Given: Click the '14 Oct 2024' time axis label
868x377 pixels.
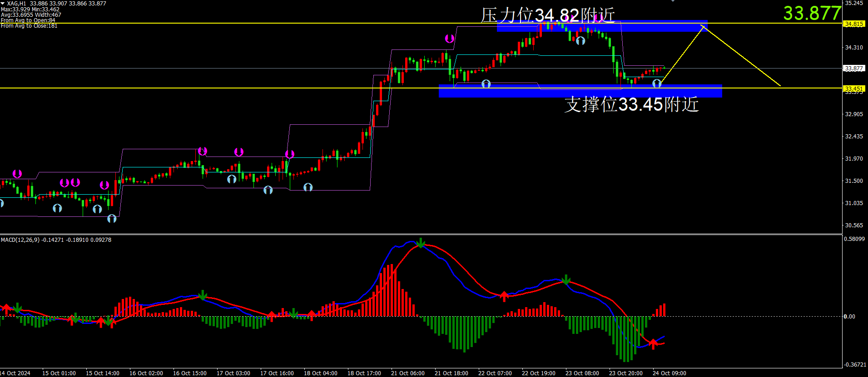Looking at the screenshot, I should pyautogui.click(x=15, y=373).
